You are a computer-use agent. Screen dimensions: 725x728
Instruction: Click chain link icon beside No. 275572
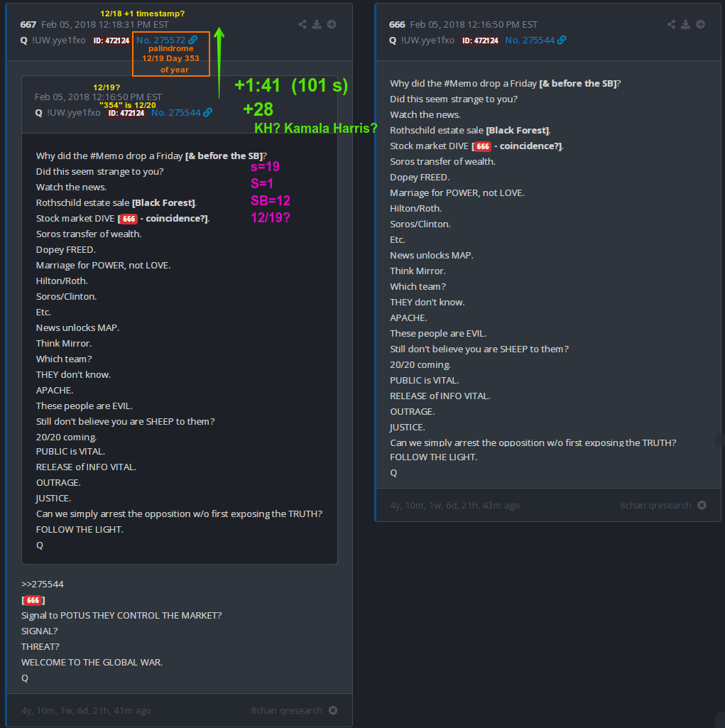193,40
